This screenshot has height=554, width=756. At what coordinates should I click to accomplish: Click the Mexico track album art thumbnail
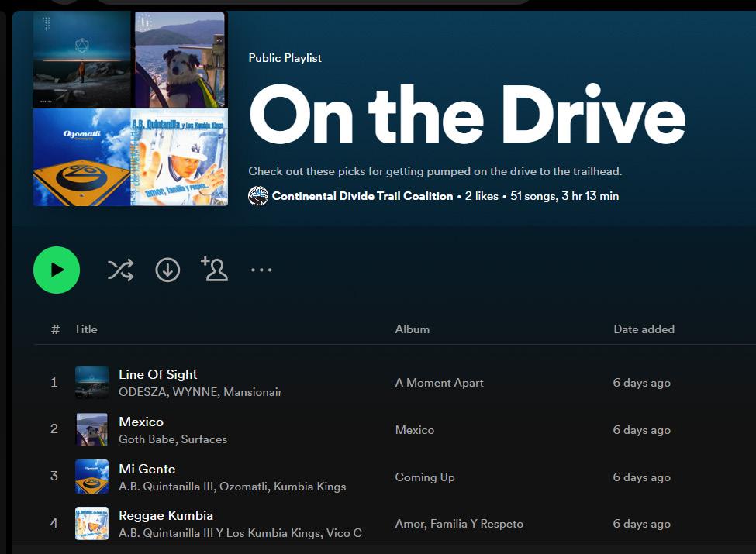91,429
